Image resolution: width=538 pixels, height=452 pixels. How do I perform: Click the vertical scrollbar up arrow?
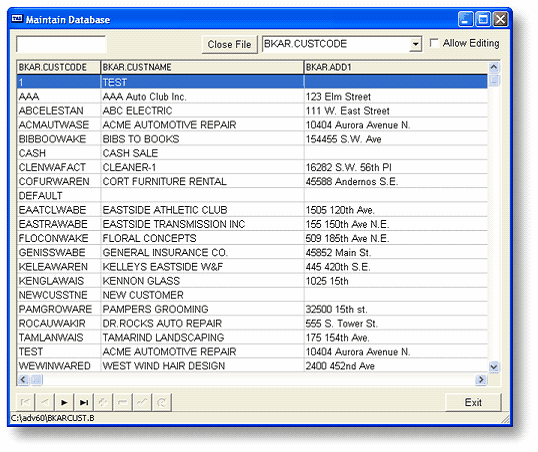click(x=494, y=67)
